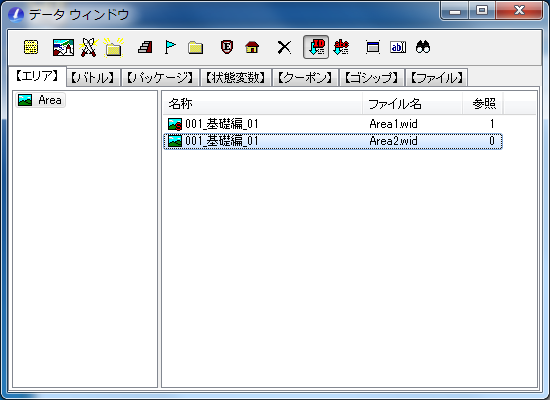The width and height of the screenshot is (550, 400).
Task: Select the Area folder in tree
Action: 40,100
